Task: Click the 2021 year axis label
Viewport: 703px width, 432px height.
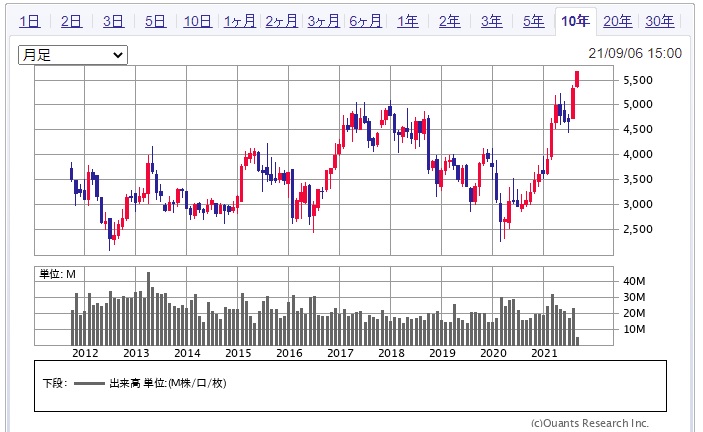Action: pyautogui.click(x=544, y=353)
